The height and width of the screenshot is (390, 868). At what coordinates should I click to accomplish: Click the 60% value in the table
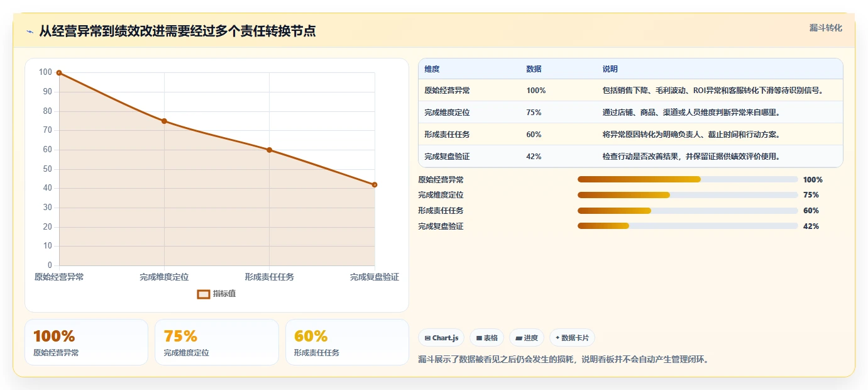(x=534, y=134)
